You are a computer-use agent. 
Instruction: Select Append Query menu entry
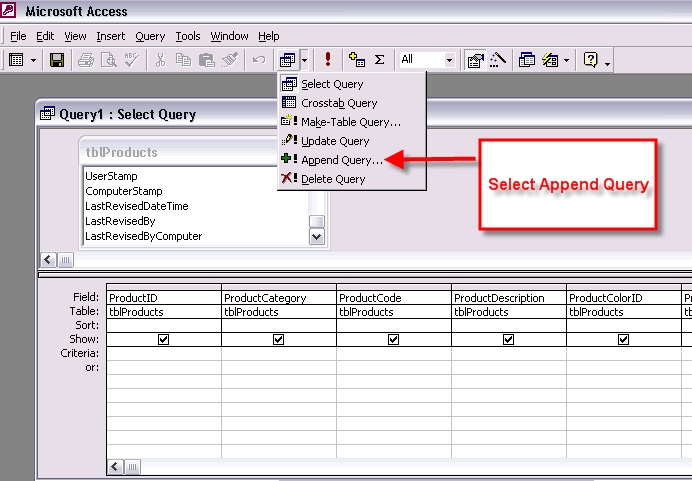[351, 160]
